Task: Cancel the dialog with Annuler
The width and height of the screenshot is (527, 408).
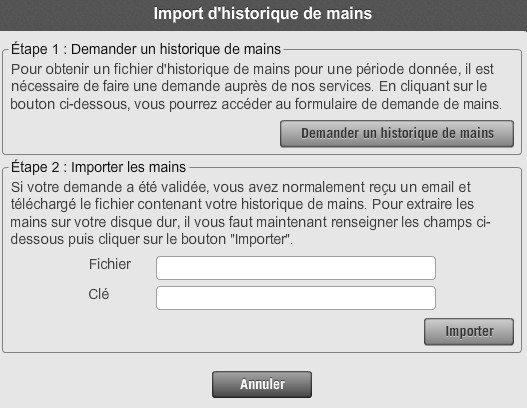Action: (262, 384)
